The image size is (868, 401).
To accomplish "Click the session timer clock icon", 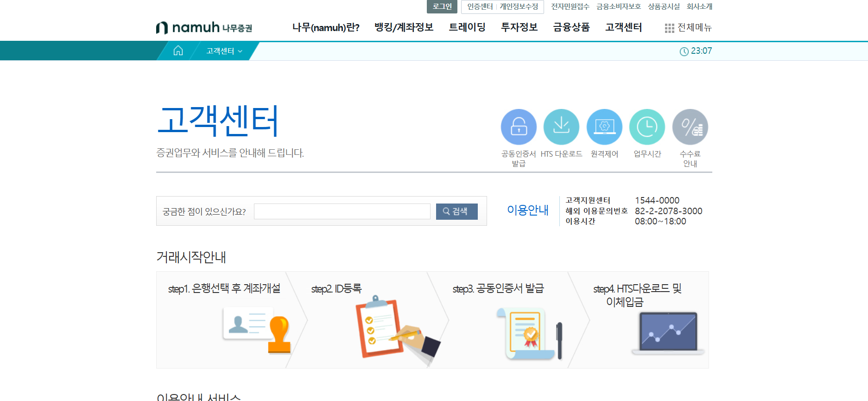I will [x=684, y=51].
